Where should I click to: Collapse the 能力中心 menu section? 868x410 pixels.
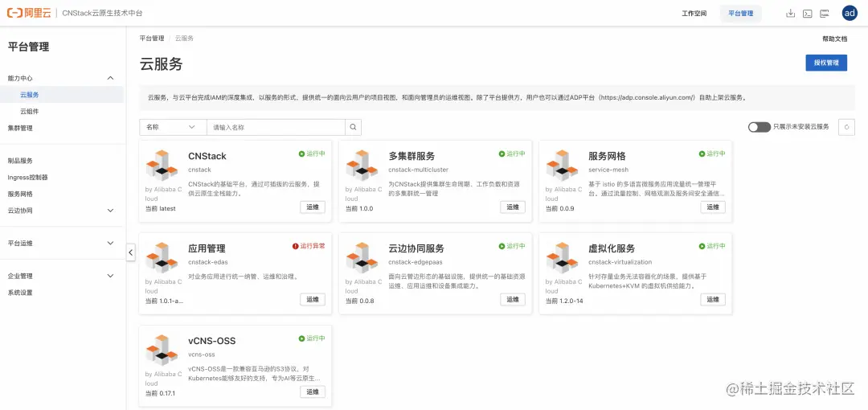coord(110,79)
